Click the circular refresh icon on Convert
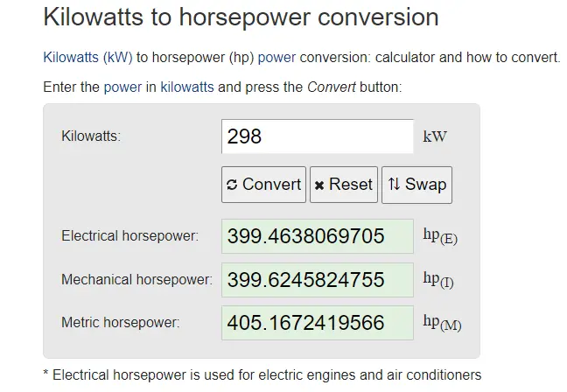Screen dimensions: 567x392 (x=232, y=185)
